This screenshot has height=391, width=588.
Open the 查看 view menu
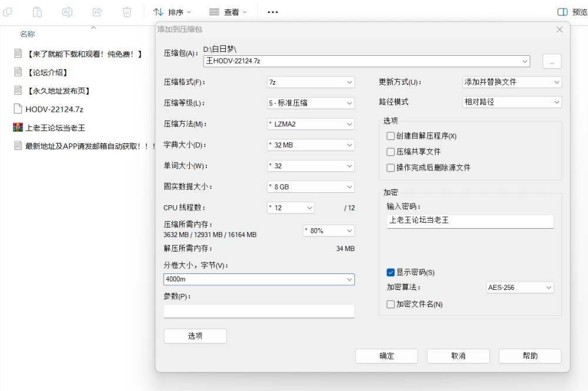pos(228,12)
